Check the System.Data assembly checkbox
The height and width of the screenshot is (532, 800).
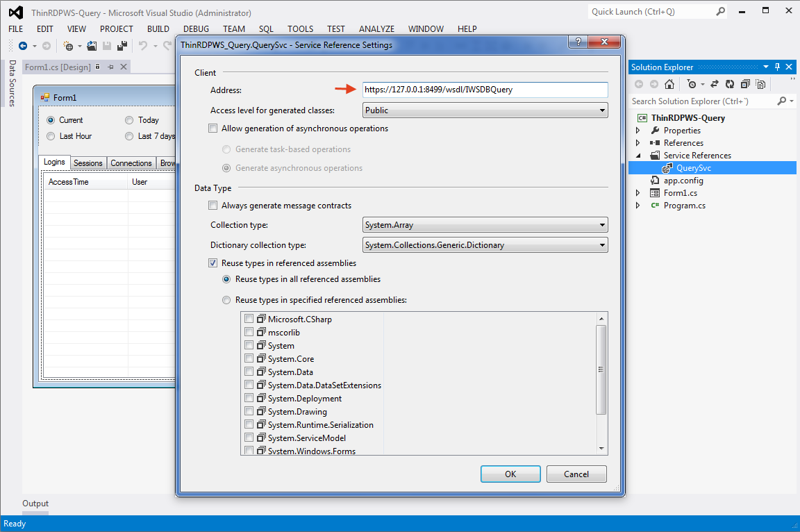[x=249, y=371]
